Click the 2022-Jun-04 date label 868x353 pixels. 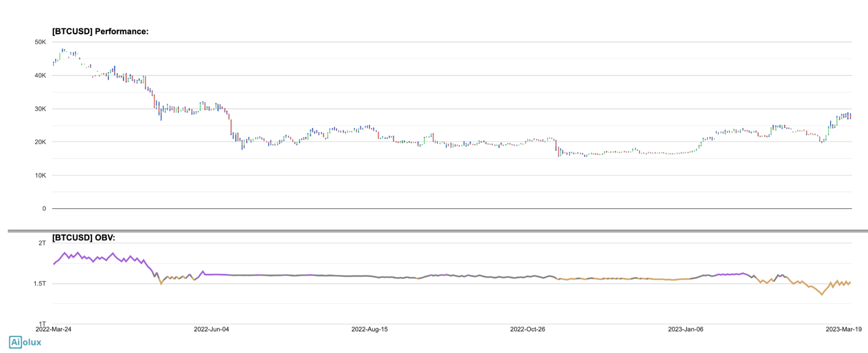pyautogui.click(x=211, y=329)
